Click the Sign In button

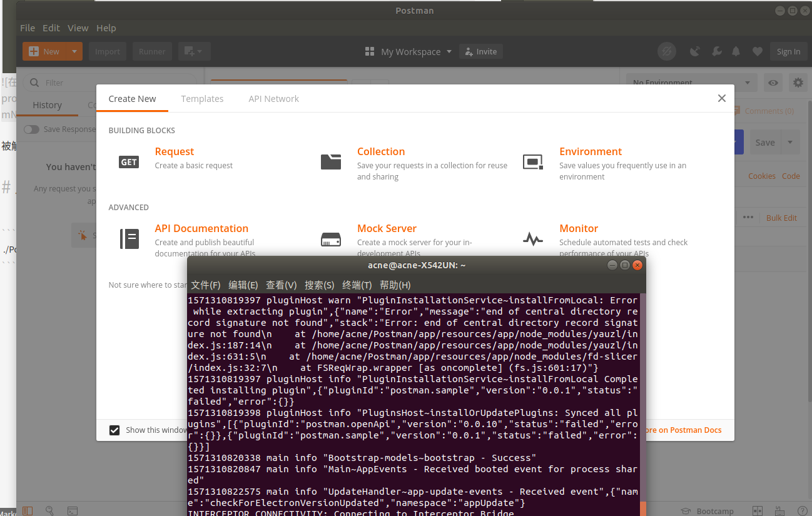point(788,51)
